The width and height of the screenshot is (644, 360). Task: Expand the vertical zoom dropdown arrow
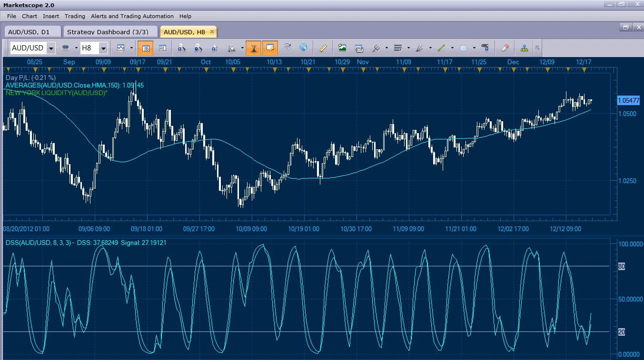242,48
